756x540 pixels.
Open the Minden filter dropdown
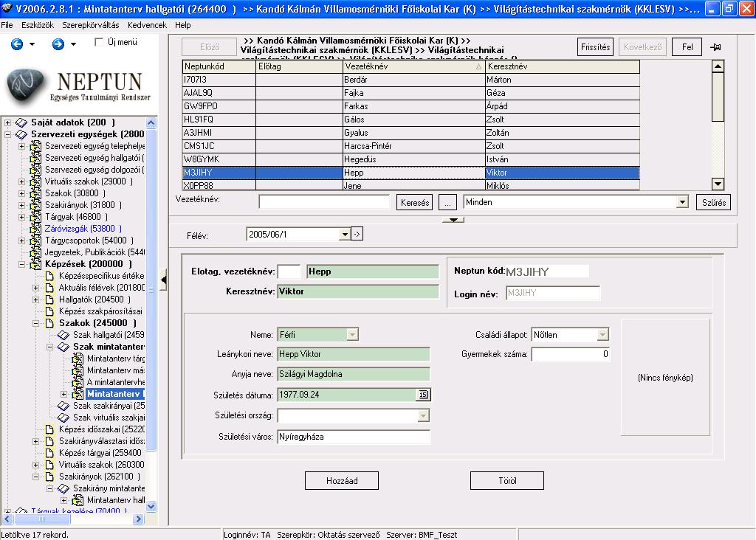[681, 202]
